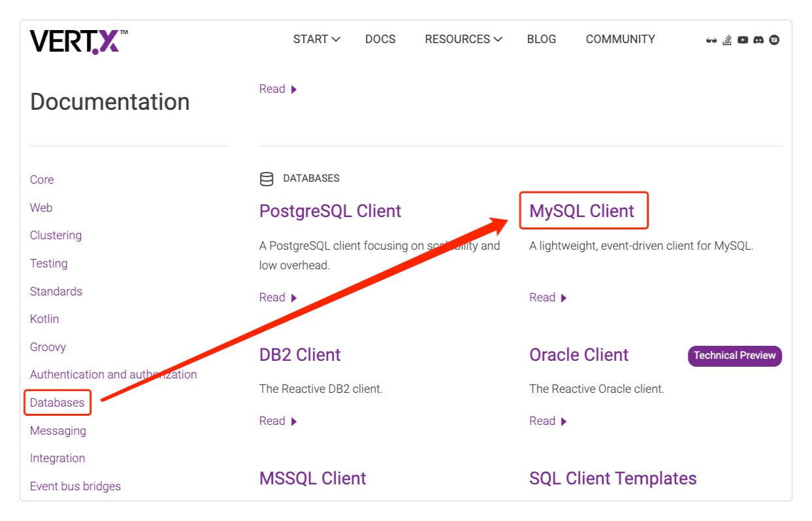This screenshot has width=812, height=521.
Task: Select Standards in the sidebar
Action: (x=56, y=292)
